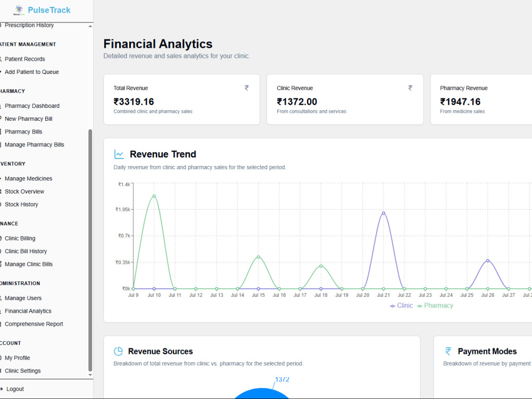Click PulseTrack brand name
The height and width of the screenshot is (399, 532).
pos(49,10)
